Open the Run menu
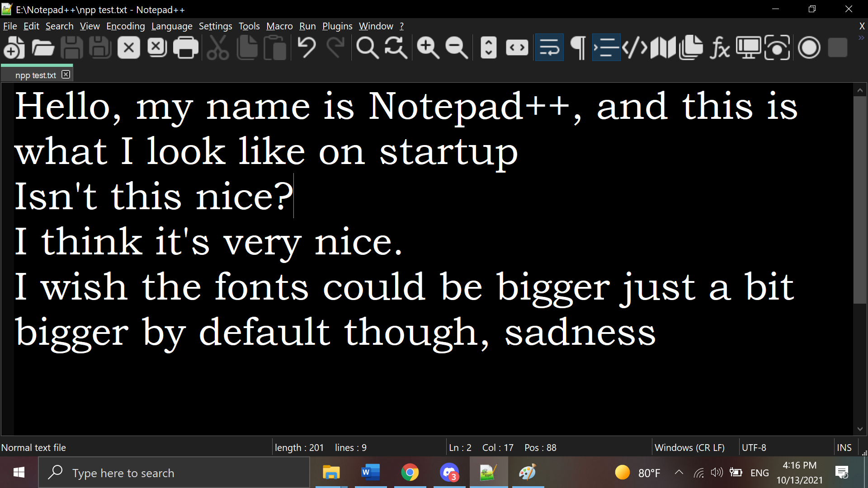 click(307, 26)
